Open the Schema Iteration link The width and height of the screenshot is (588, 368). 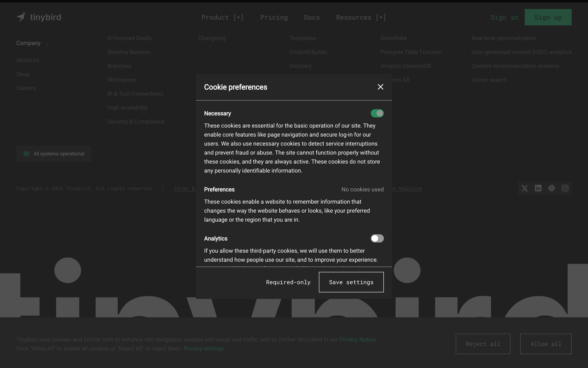click(x=129, y=52)
